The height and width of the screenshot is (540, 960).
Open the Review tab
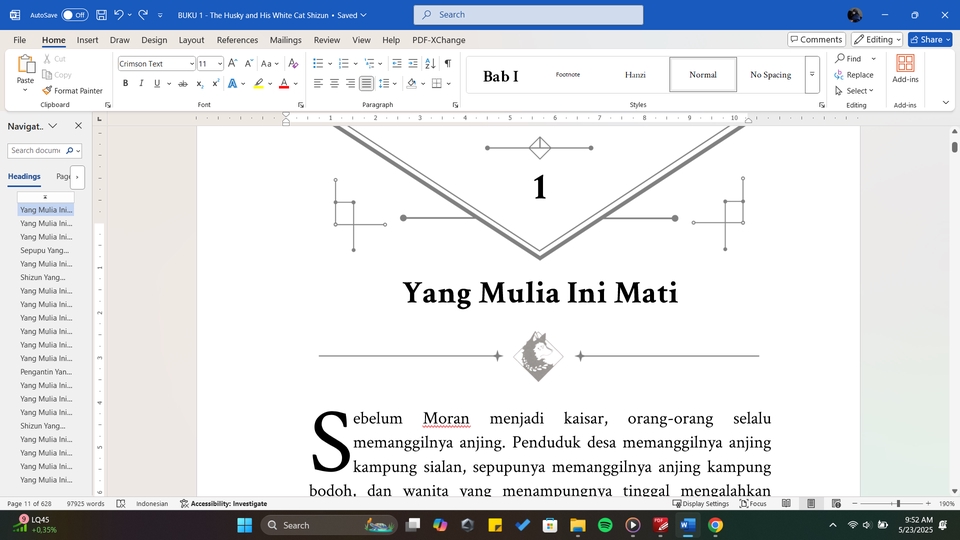pos(327,40)
